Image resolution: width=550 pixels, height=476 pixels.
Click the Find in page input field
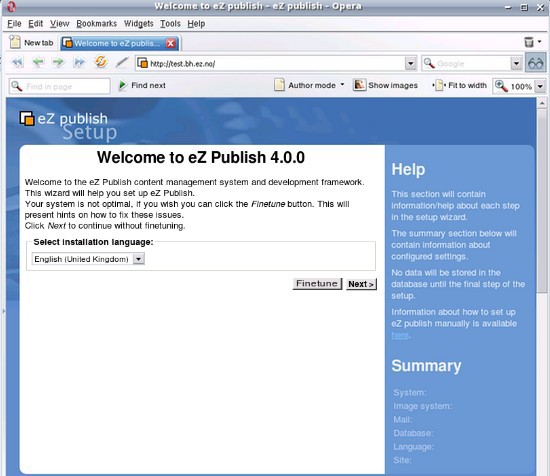[x=60, y=86]
